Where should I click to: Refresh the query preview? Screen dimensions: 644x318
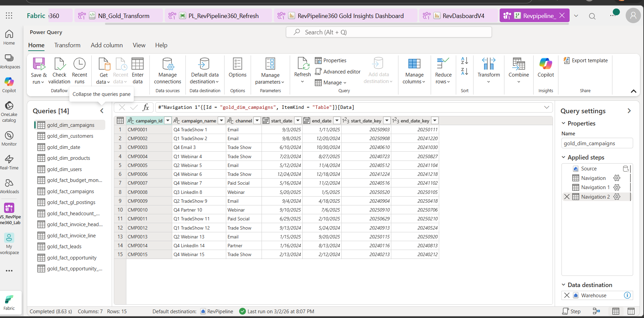pos(302,68)
